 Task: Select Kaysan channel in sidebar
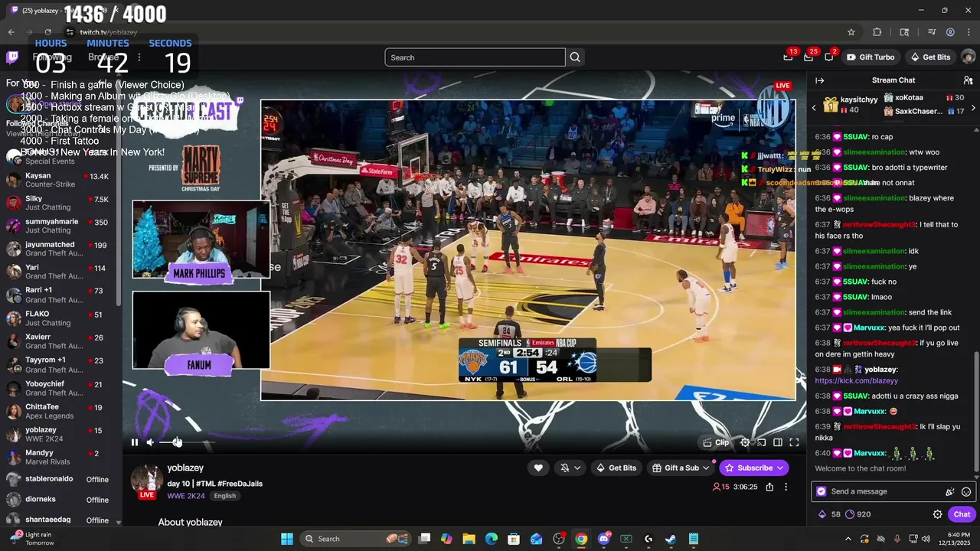point(59,180)
